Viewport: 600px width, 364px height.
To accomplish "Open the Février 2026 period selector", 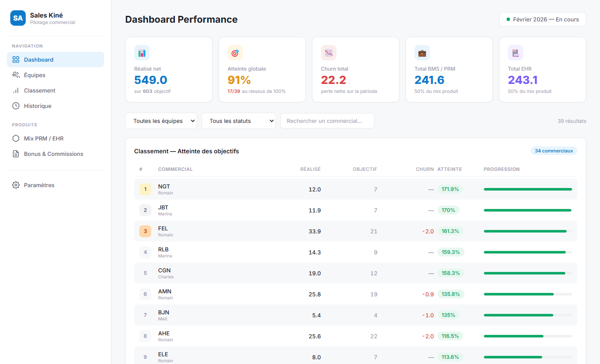I will click(x=542, y=19).
